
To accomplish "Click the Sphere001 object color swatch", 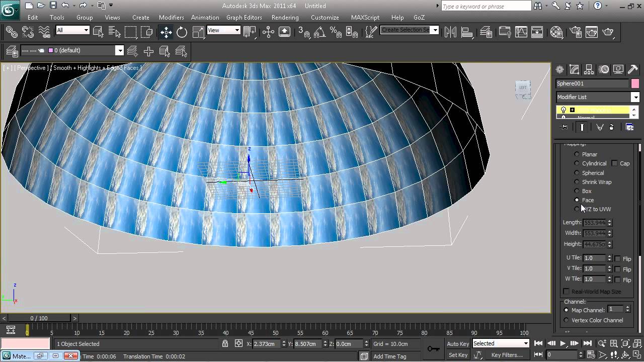I will [x=635, y=83].
